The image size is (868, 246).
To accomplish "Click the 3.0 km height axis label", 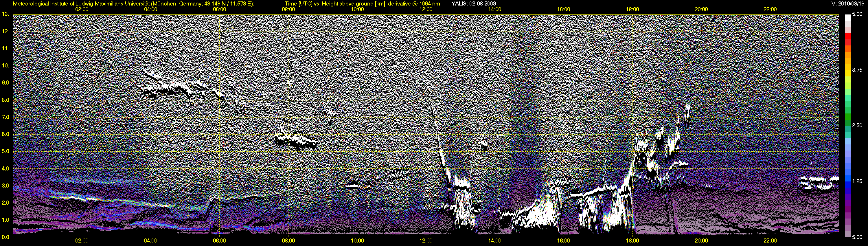I will pos(5,186).
